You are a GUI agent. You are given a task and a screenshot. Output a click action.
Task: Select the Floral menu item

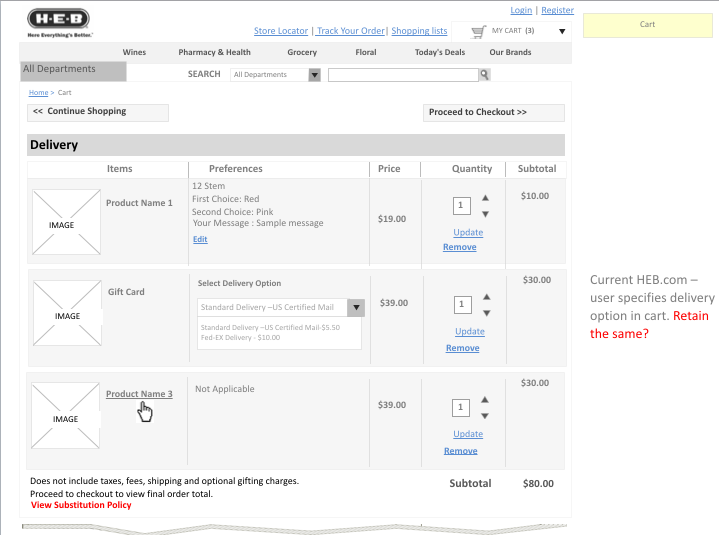point(365,52)
